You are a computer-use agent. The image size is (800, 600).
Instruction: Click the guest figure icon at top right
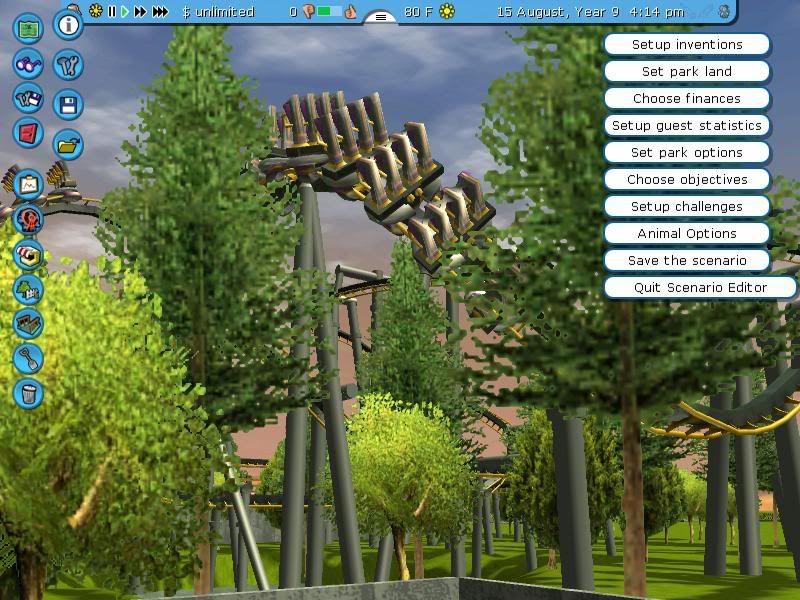724,11
